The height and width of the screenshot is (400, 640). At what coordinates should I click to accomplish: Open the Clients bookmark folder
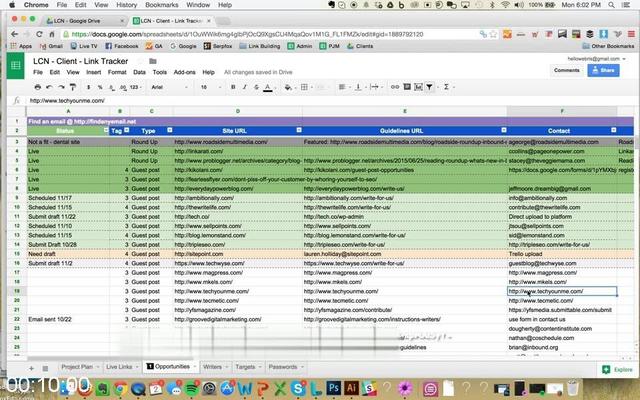point(360,46)
